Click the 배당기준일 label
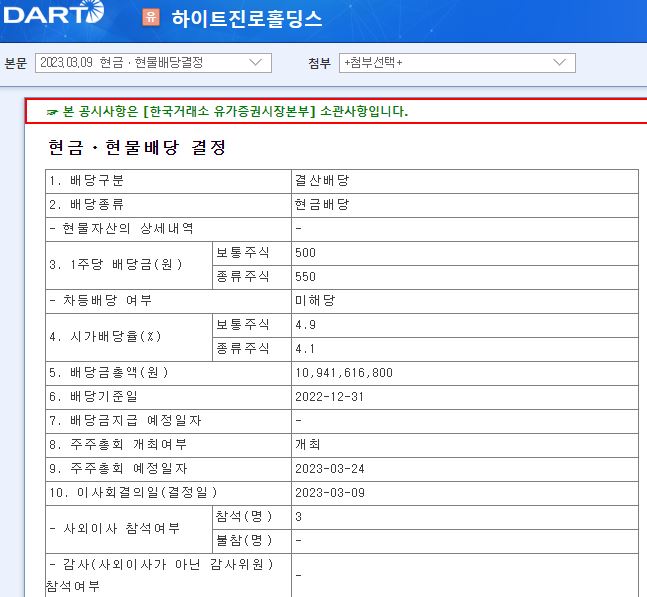Viewport: 647px width, 597px height. (x=93, y=396)
